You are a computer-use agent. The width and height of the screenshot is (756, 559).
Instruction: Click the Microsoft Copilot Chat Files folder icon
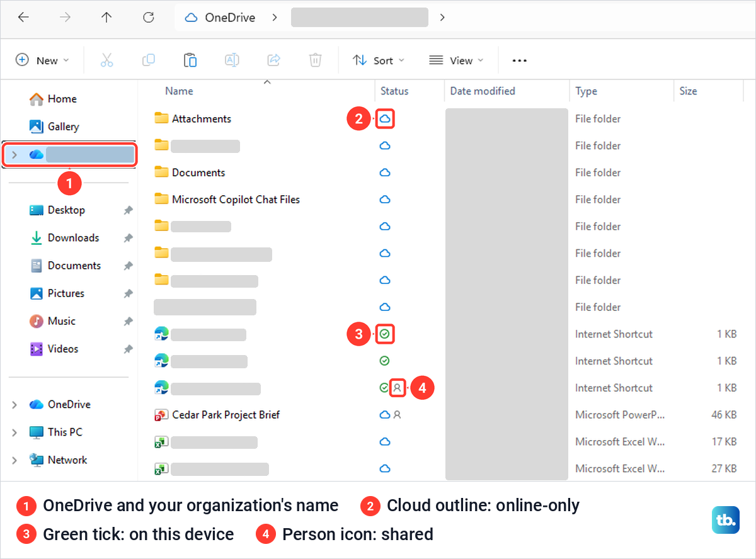pos(161,199)
